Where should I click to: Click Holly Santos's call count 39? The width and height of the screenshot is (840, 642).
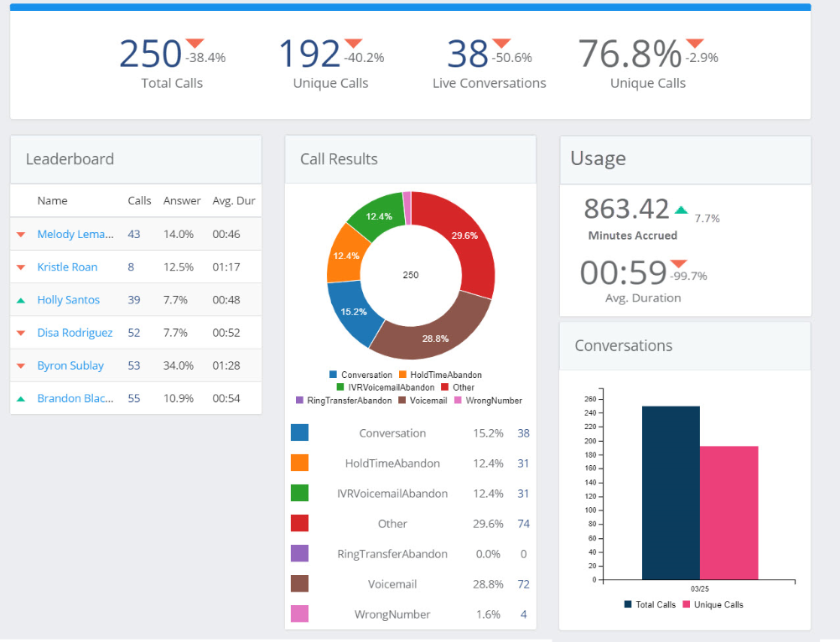click(134, 300)
